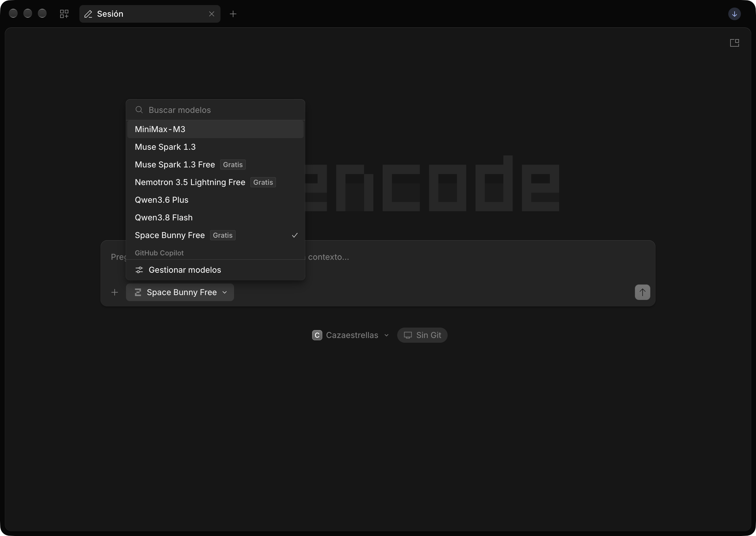Collapse the Space Bunny Free model dropdown
Image resolution: width=756 pixels, height=536 pixels.
180,292
